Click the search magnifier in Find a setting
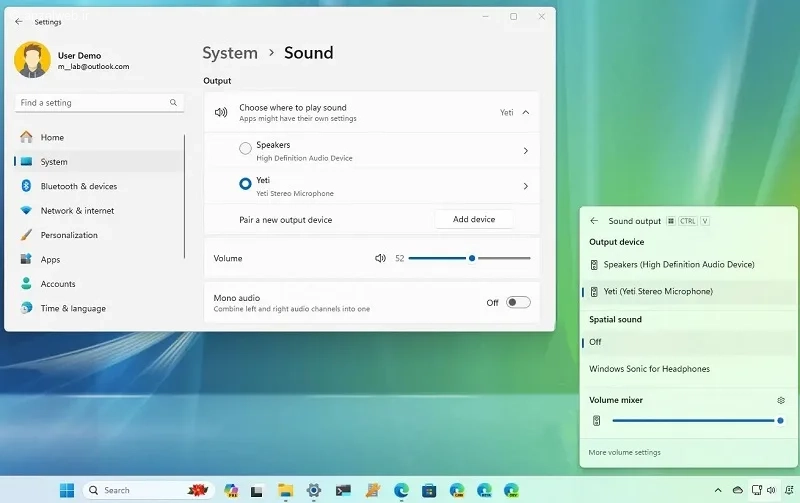The image size is (800, 503). [173, 103]
